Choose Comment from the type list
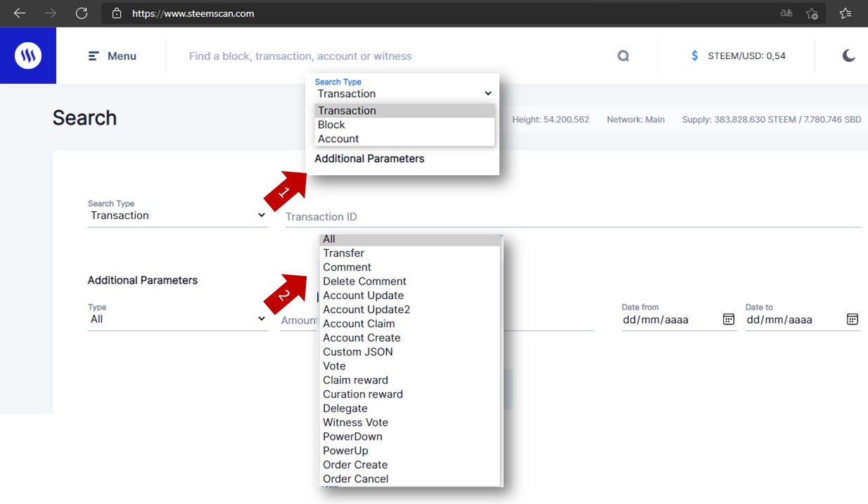 coord(410,267)
